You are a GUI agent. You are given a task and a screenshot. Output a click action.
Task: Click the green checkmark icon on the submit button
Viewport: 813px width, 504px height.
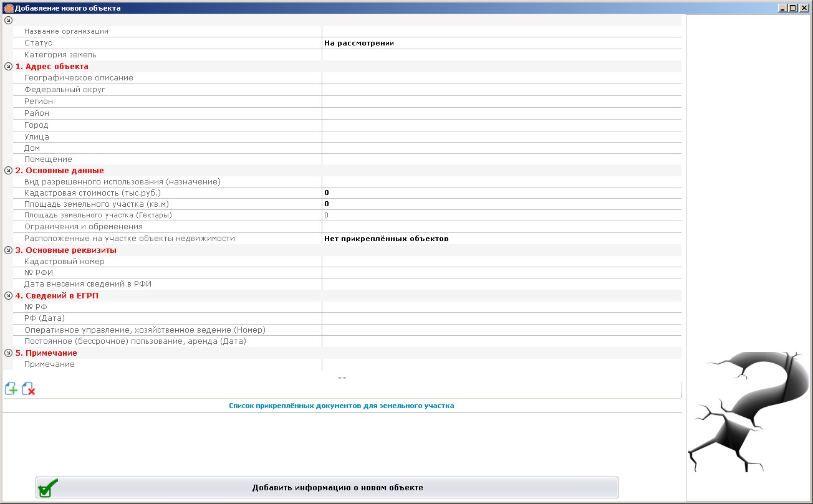click(48, 488)
